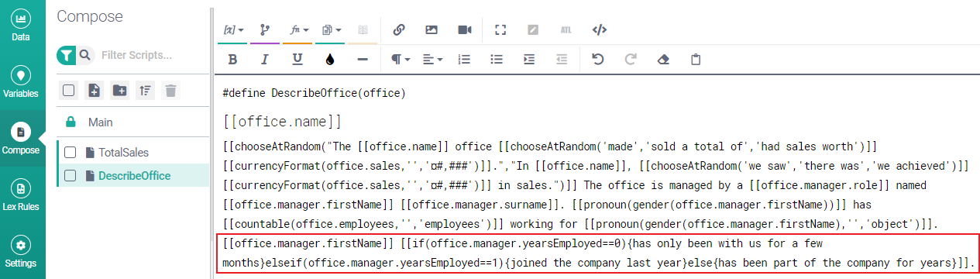Apply italic formatting

click(x=265, y=59)
